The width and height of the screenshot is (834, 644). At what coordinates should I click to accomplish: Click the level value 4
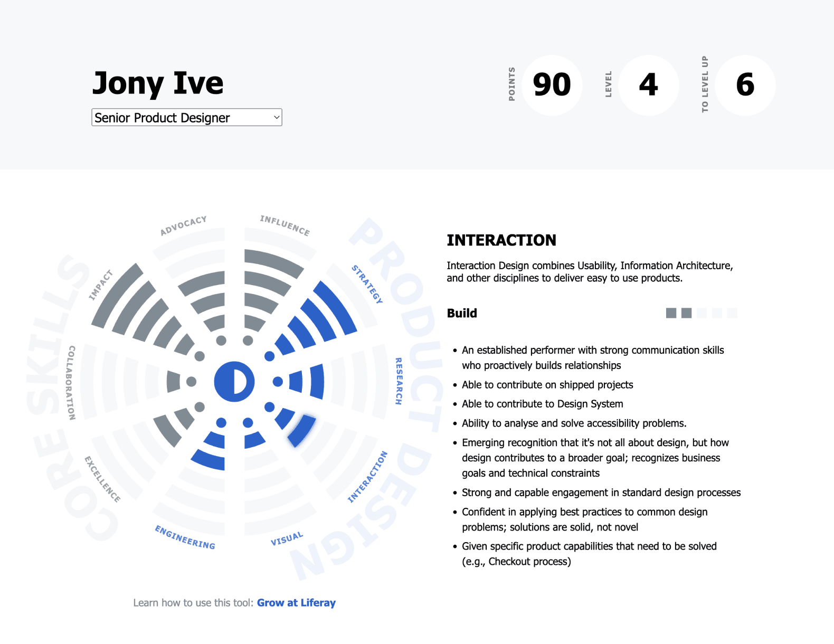[x=649, y=85]
